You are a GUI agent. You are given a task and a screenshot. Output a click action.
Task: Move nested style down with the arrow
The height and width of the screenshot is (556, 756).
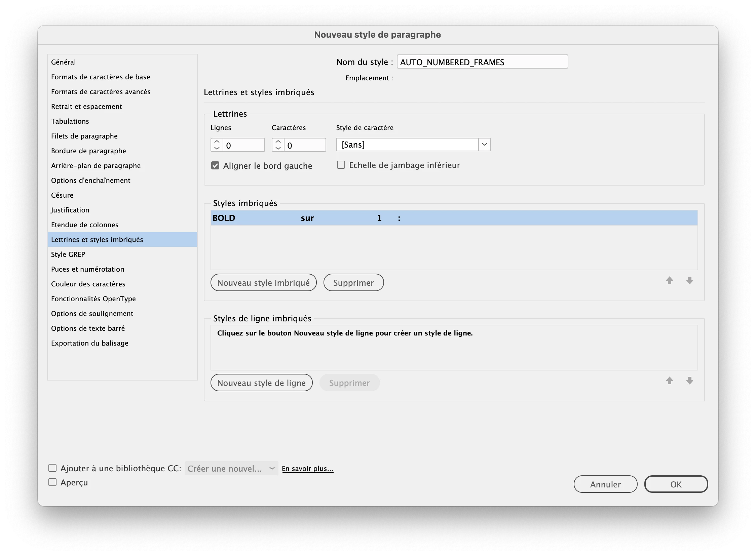pos(689,280)
